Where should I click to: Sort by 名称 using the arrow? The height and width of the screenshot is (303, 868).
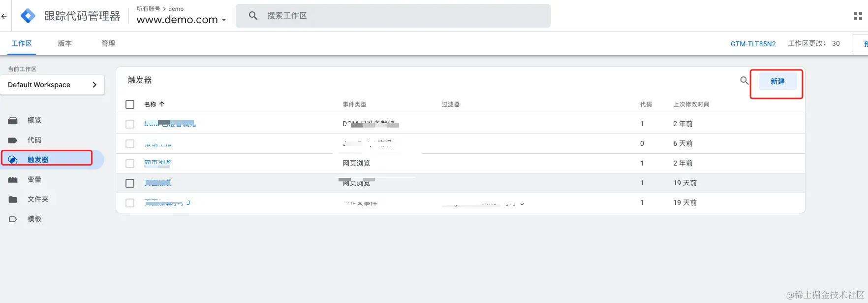[162, 104]
